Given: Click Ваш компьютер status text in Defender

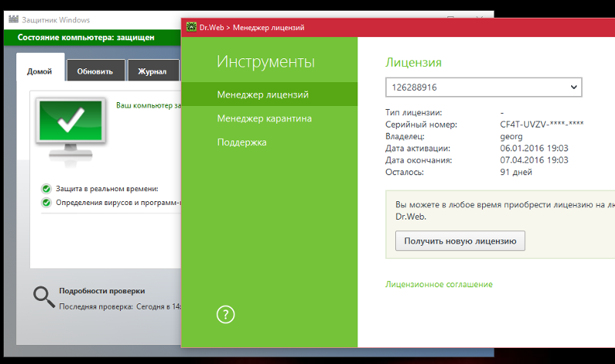Looking at the screenshot, I should tap(148, 105).
